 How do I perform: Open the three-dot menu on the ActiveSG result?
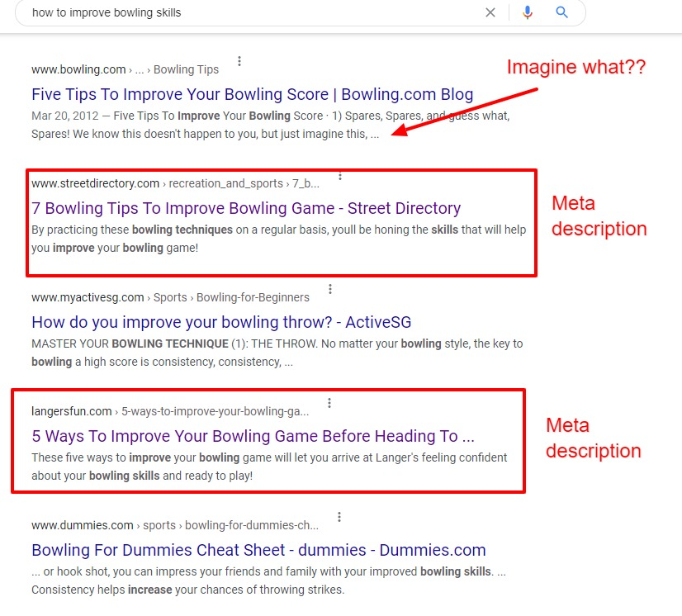330,288
